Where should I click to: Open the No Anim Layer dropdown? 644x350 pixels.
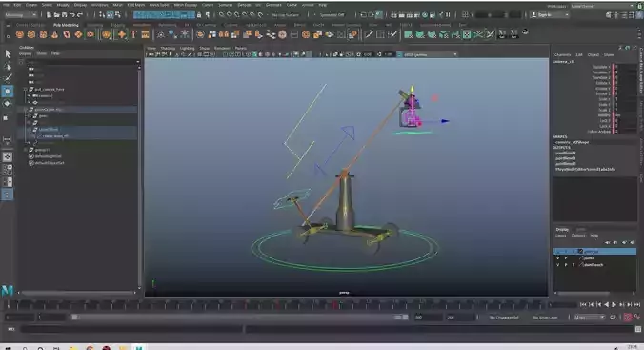tap(546, 317)
